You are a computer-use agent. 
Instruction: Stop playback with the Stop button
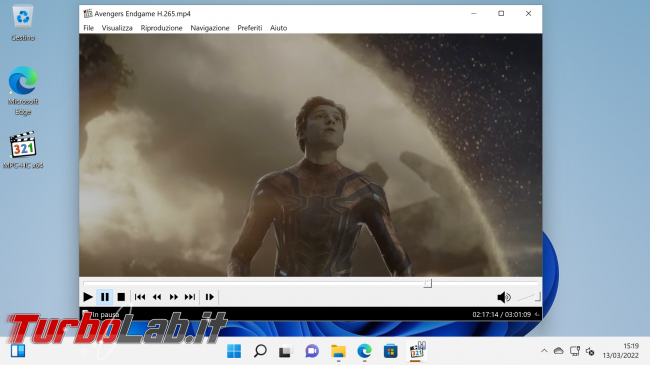pos(121,297)
